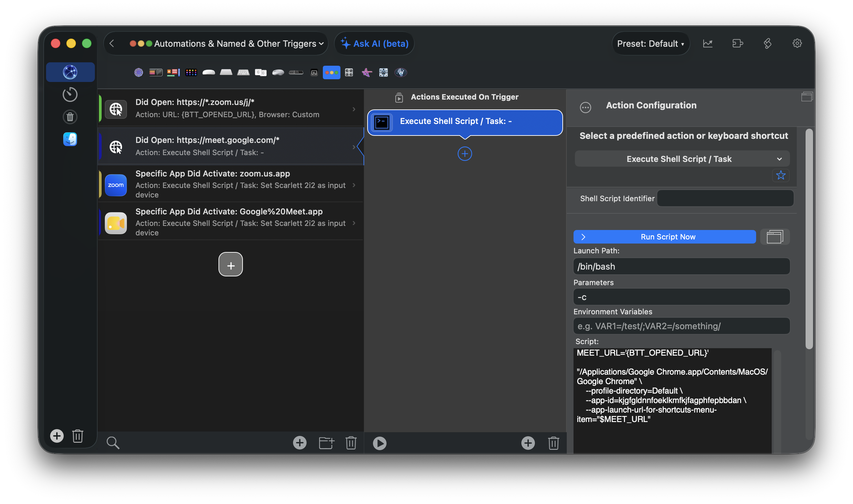The width and height of the screenshot is (853, 504).
Task: Go back with the left chevron button
Action: click(x=112, y=43)
